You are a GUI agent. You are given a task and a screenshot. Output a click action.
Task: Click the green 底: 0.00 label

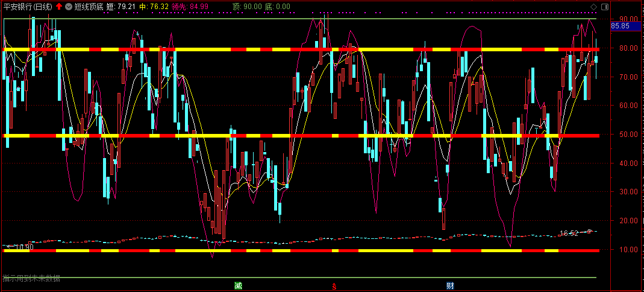(277, 7)
